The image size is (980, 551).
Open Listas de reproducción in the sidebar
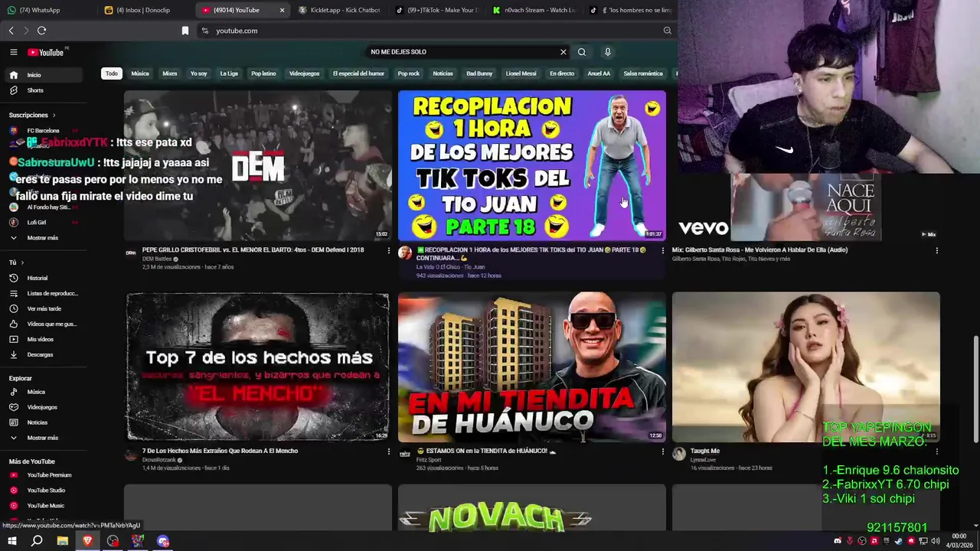(x=43, y=293)
